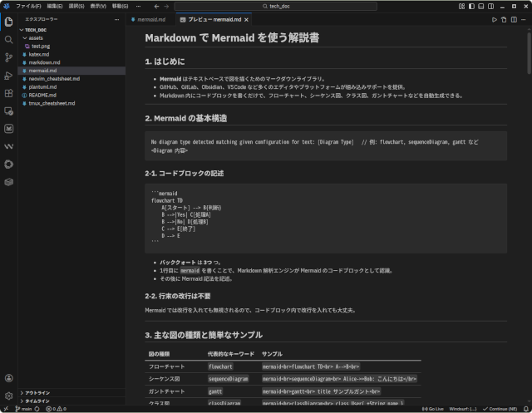Open the Extensions view
Image resolution: width=532 pixels, height=413 pixels.
pos(8,94)
